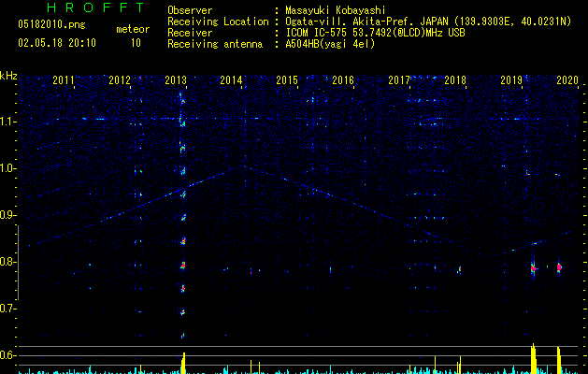This screenshot has width=588, height=374.
Task: Click the 2018 time axis label
Action: tap(455, 80)
